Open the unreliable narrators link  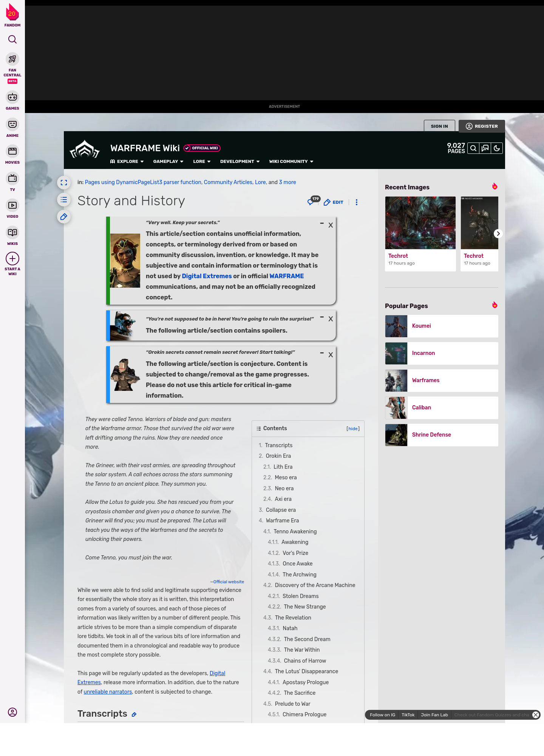[108, 692]
